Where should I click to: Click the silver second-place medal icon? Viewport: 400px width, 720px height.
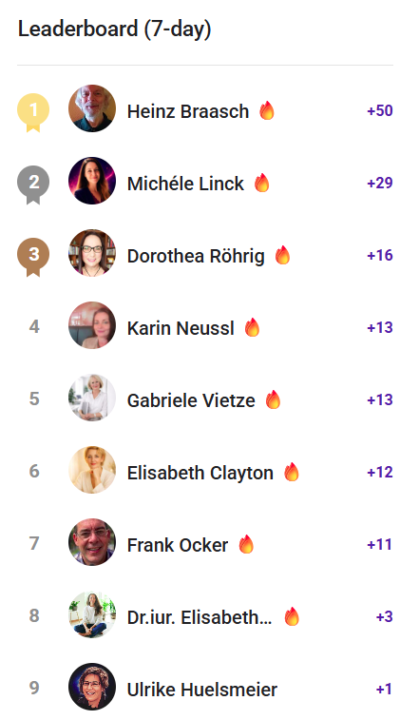[x=33, y=185]
